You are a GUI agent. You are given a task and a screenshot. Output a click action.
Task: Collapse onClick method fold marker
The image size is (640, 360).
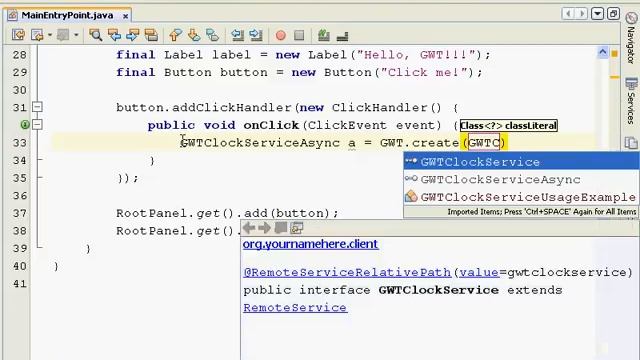pyautogui.click(x=37, y=124)
